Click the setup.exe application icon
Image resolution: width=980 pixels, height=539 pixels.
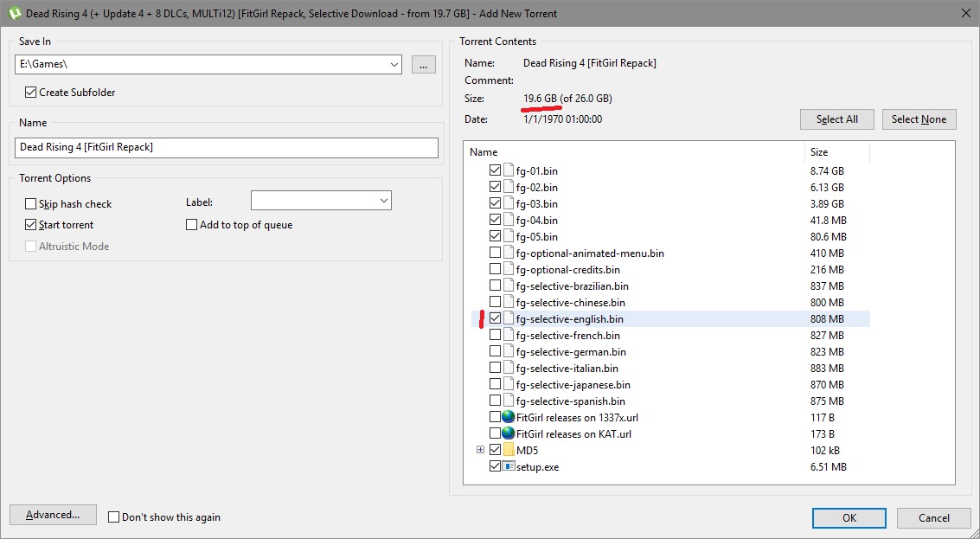pos(508,466)
